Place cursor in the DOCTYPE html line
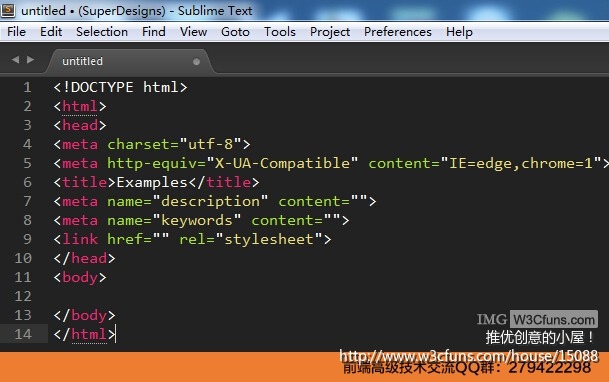This screenshot has width=609, height=382. [x=120, y=87]
